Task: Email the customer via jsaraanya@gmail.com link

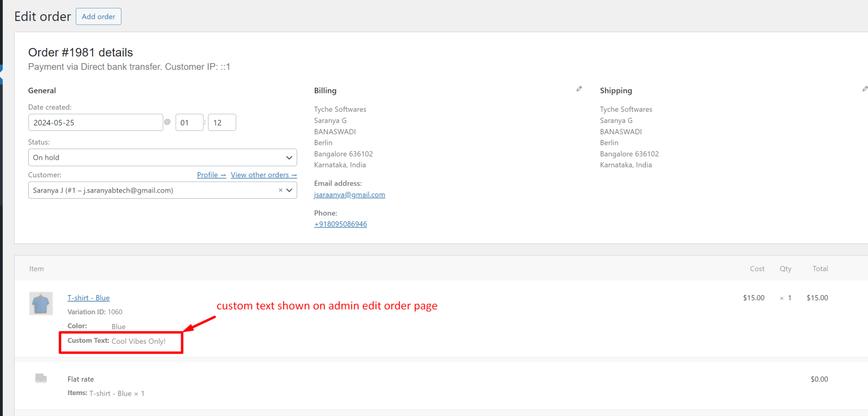Action: 349,195
